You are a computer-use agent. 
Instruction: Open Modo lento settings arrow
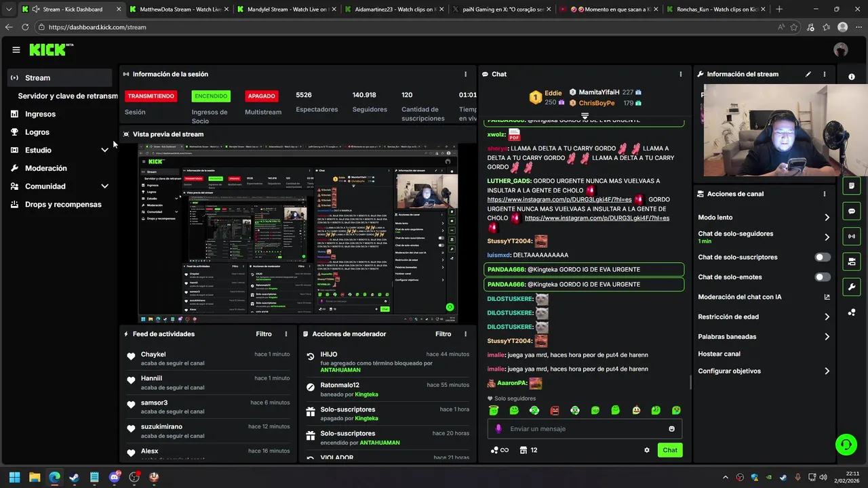[827, 218]
